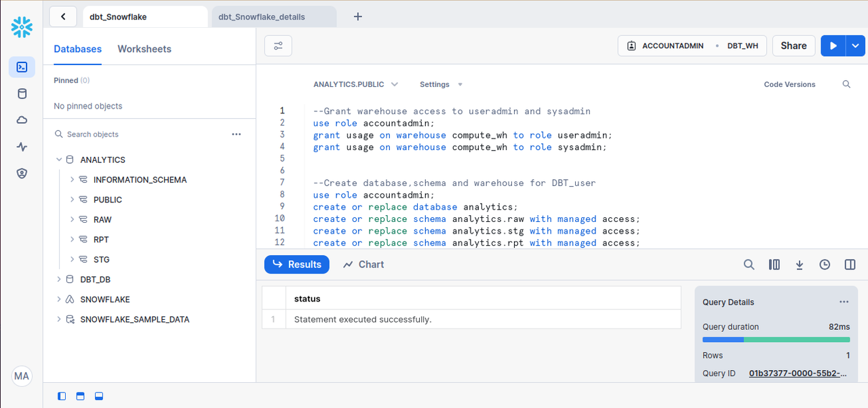Viewport: 868px width, 408px height.
Task: Click Search objects field
Action: coord(141,134)
